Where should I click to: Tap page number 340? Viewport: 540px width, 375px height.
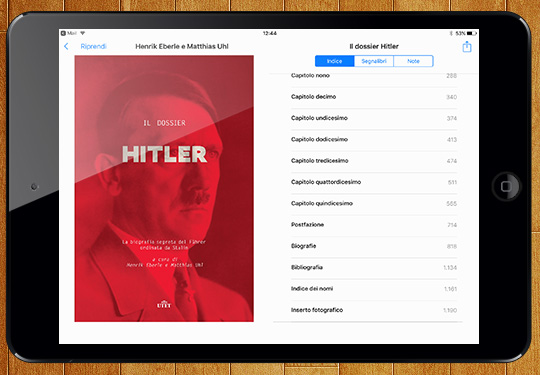click(x=451, y=97)
